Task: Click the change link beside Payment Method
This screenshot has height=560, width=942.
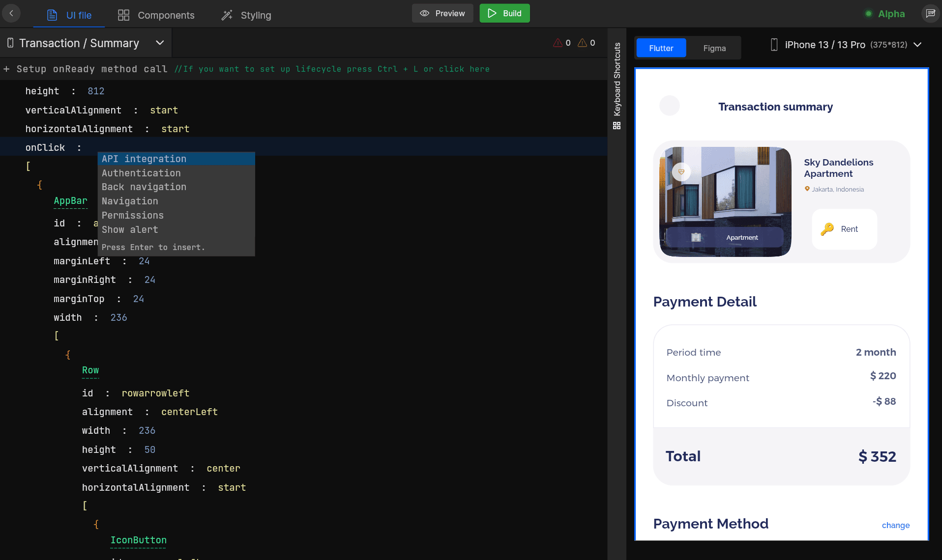Action: coord(895,525)
